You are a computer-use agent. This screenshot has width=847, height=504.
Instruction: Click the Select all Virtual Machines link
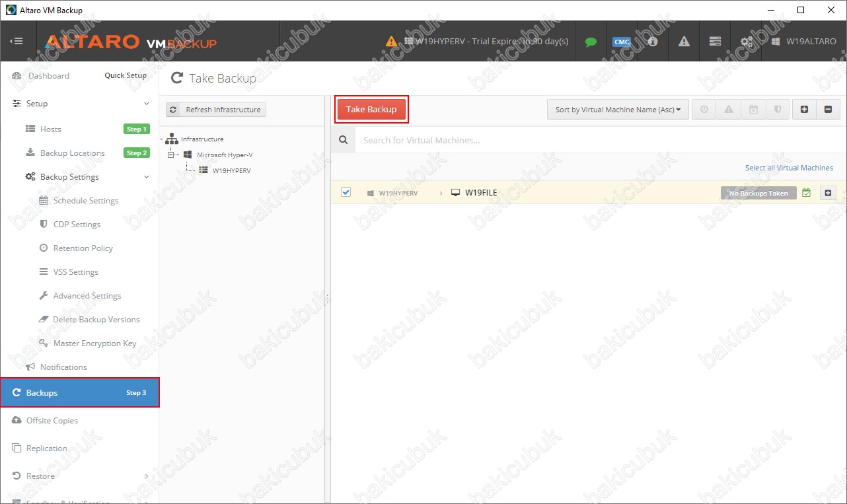(789, 168)
